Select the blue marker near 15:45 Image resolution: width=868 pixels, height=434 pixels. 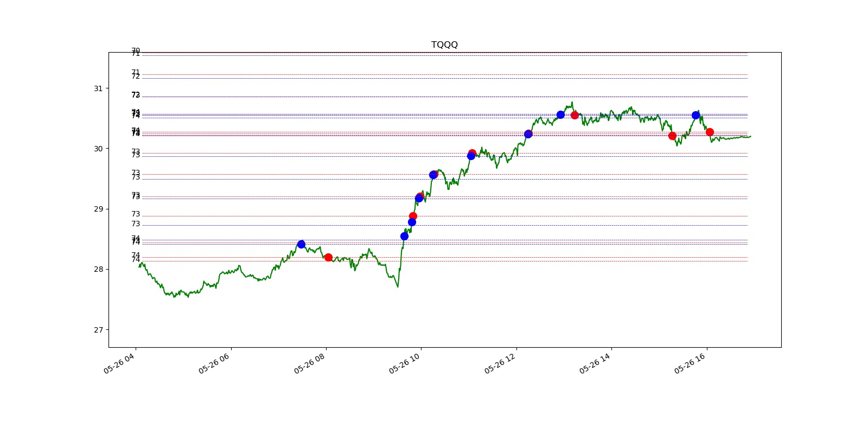[x=695, y=115]
